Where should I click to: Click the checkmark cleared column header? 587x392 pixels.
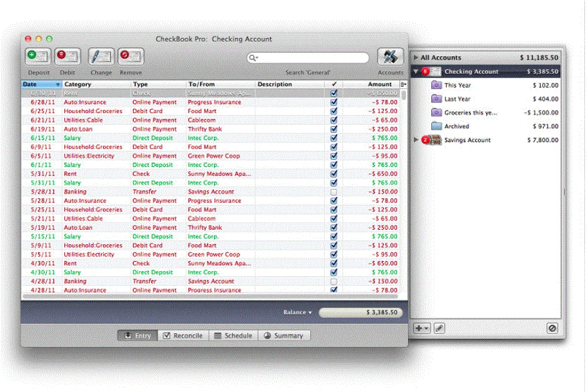[x=334, y=84]
